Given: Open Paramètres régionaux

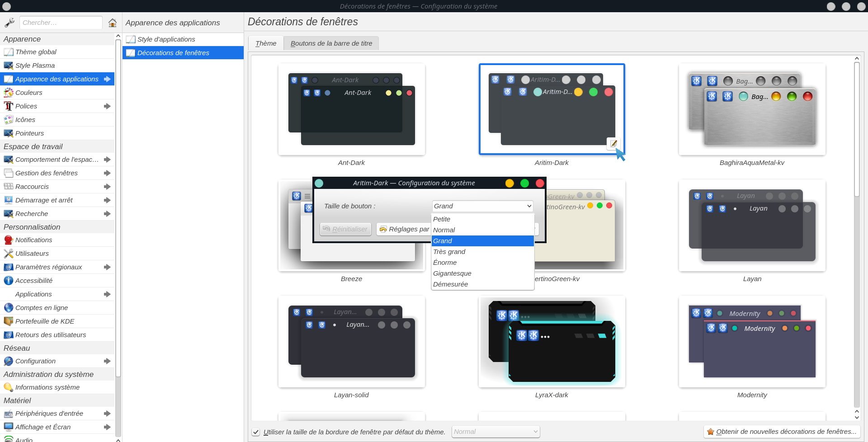Looking at the screenshot, I should pyautogui.click(x=57, y=267).
